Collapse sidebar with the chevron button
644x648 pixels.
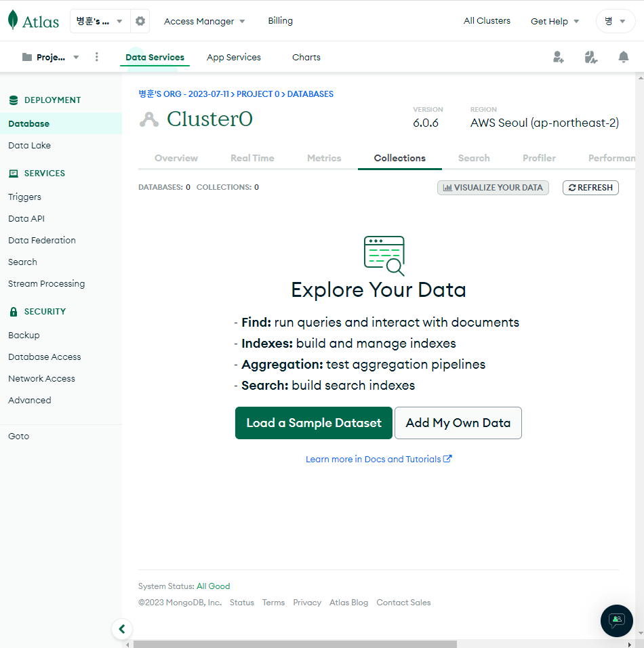122,629
